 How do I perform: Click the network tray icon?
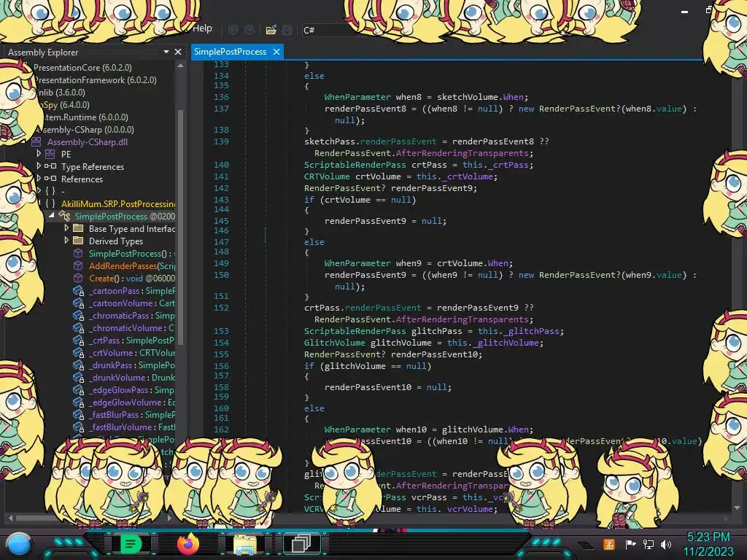(x=649, y=544)
